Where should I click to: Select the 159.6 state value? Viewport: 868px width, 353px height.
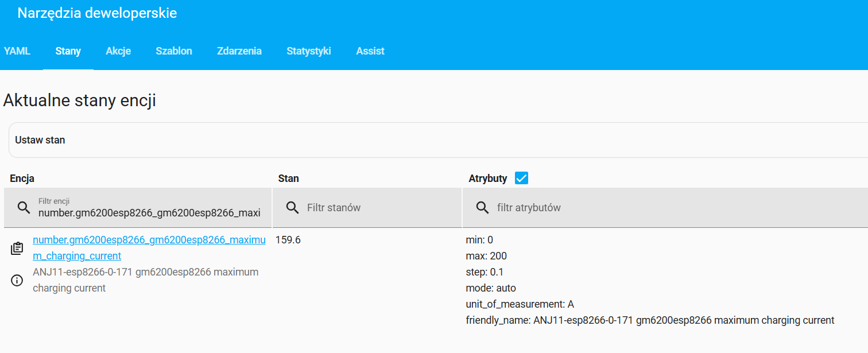(x=288, y=240)
